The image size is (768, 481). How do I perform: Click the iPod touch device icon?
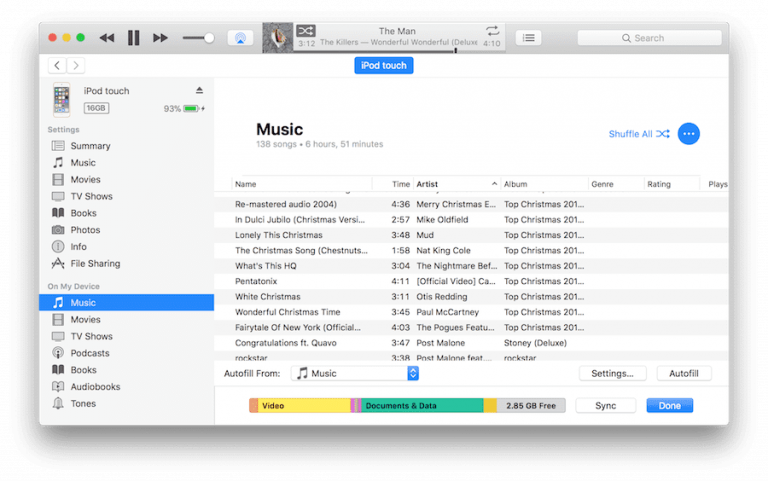click(x=62, y=100)
